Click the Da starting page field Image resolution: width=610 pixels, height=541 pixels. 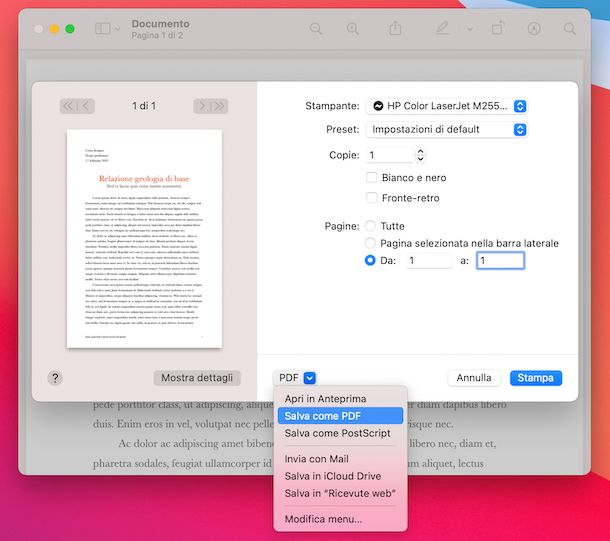click(429, 261)
